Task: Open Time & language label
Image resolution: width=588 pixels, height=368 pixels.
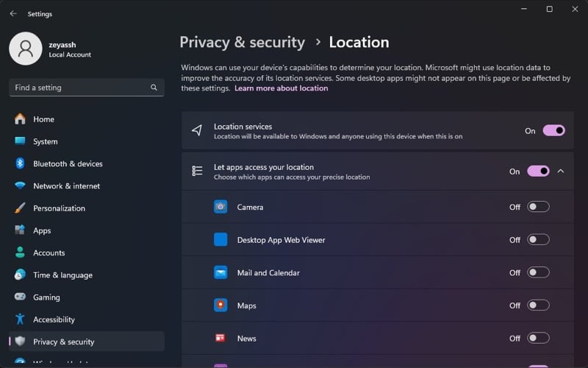Action: [62, 275]
